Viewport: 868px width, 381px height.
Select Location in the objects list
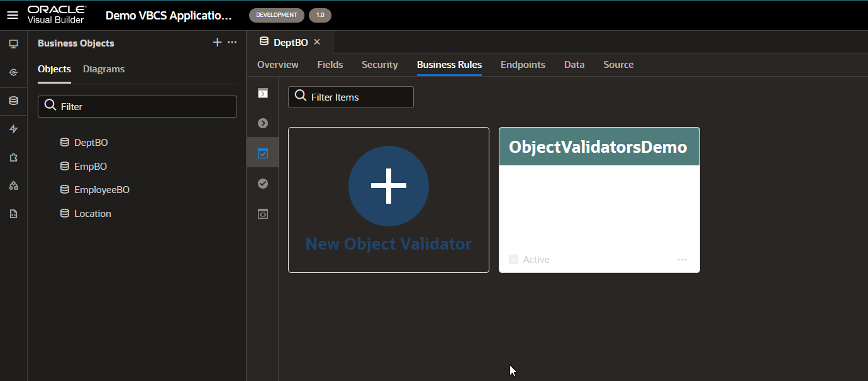(x=92, y=214)
